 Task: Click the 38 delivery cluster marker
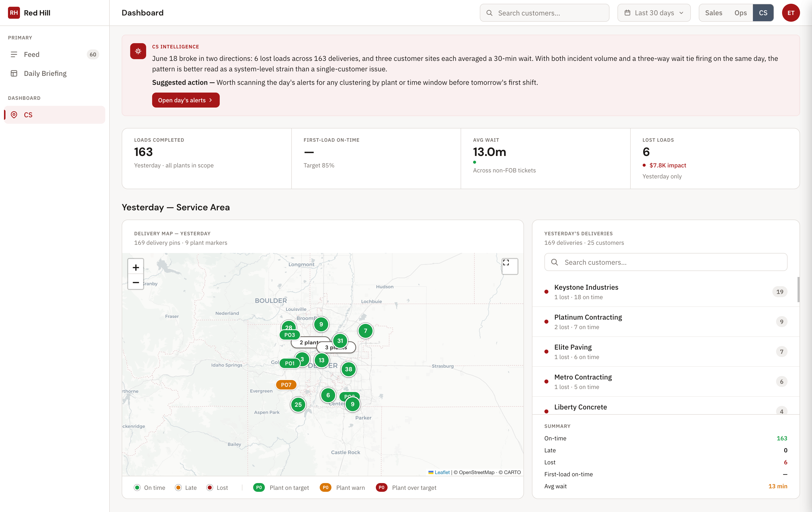[348, 369]
